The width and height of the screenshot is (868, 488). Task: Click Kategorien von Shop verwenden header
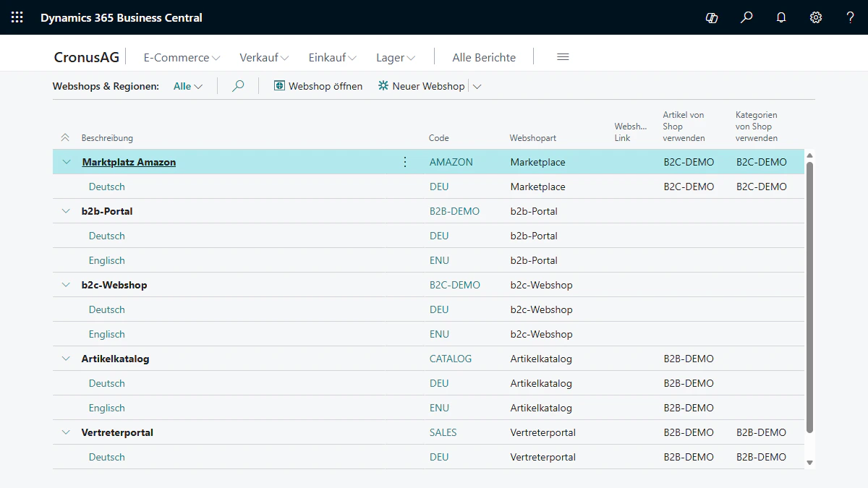[x=757, y=127]
